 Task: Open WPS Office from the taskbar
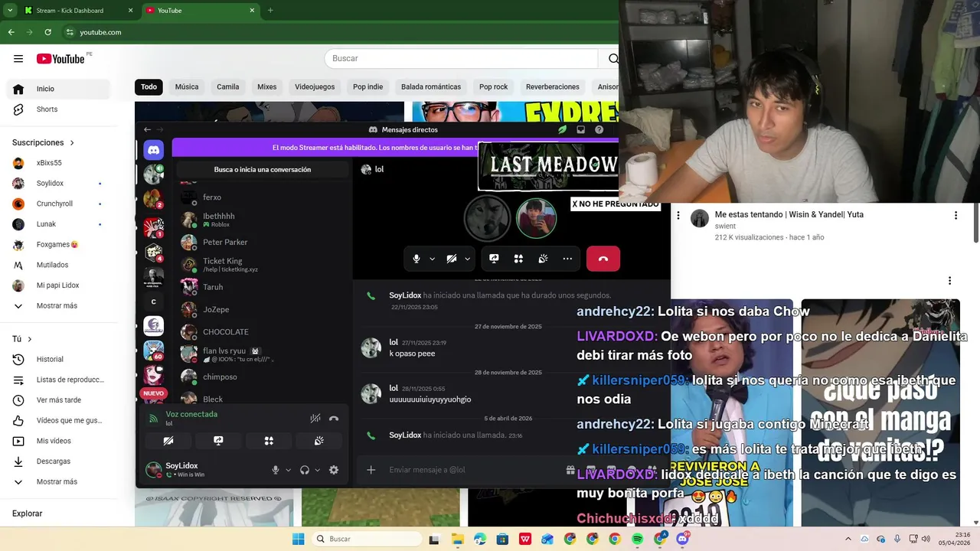coord(525,539)
